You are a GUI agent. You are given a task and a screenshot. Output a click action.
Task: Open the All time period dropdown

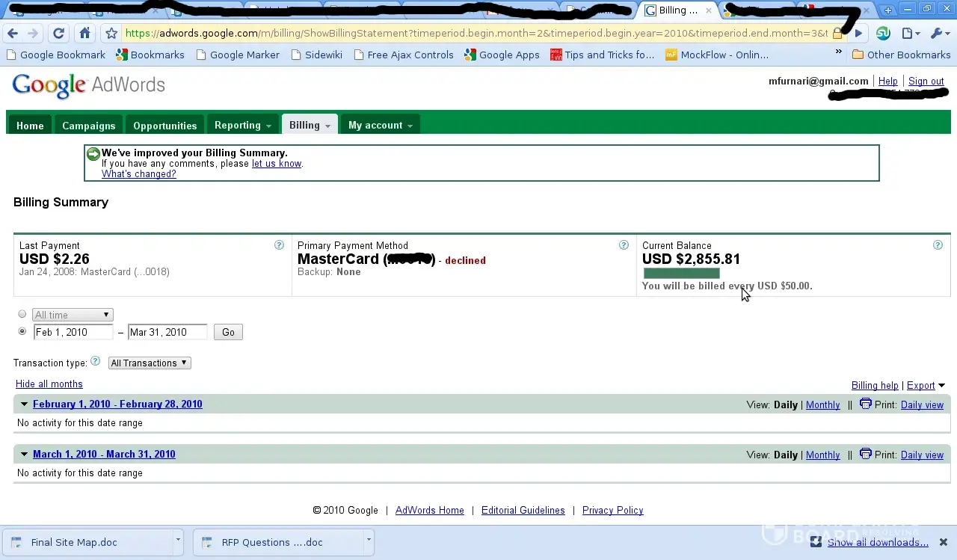click(73, 315)
